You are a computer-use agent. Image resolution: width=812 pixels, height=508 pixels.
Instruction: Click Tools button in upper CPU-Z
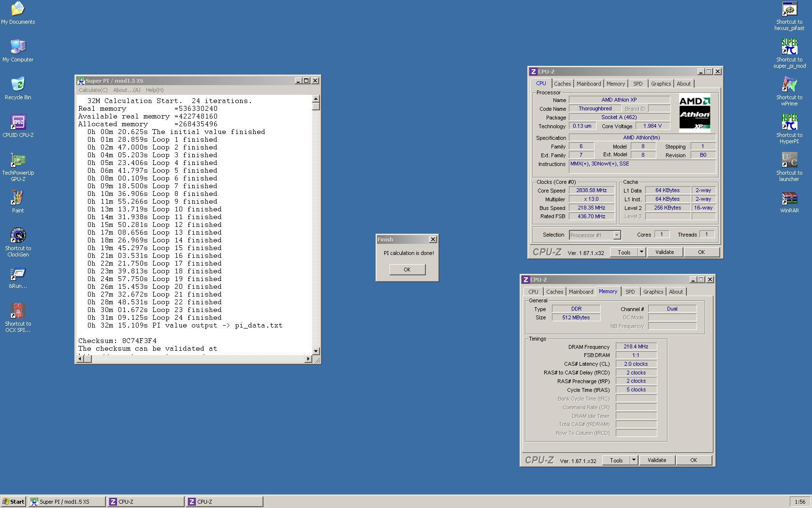(x=624, y=252)
